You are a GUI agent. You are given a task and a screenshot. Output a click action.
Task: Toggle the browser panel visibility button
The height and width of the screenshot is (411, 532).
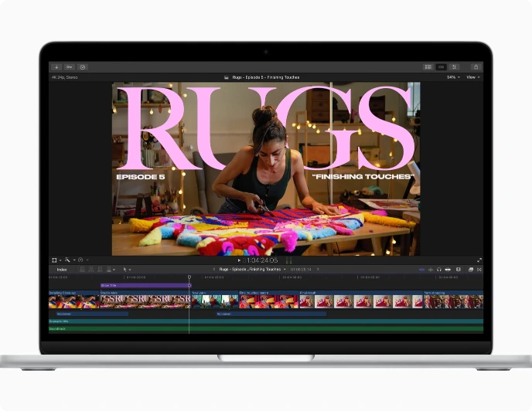(x=428, y=67)
